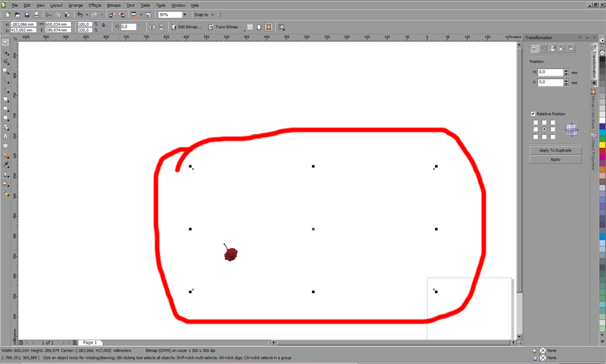Click the New document icon
Viewport: 606px width, 364px height.
click(x=8, y=15)
